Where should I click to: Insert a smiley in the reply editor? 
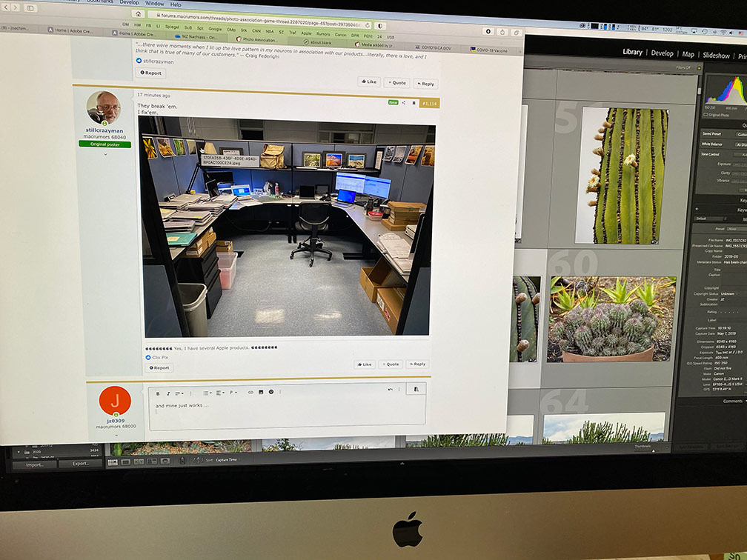270,392
